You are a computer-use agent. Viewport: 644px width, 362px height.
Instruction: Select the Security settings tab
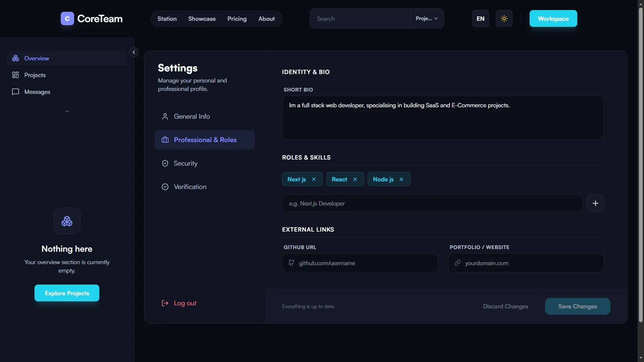coord(205,163)
